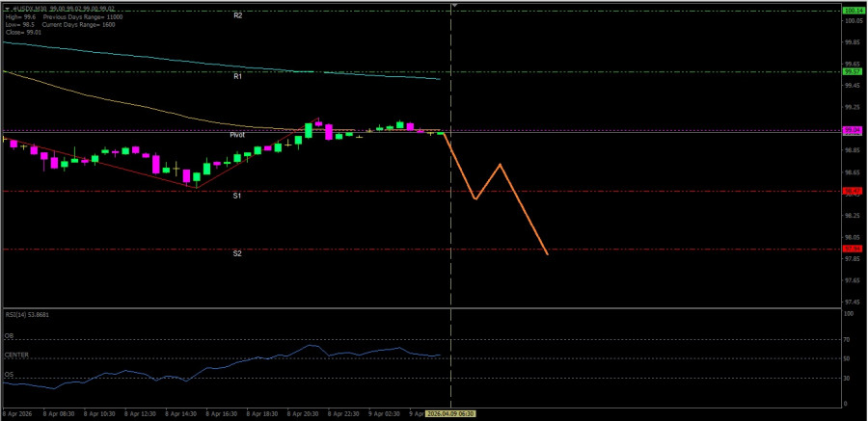The image size is (868, 421).
Task: Select the S2 support level label
Action: click(x=237, y=253)
